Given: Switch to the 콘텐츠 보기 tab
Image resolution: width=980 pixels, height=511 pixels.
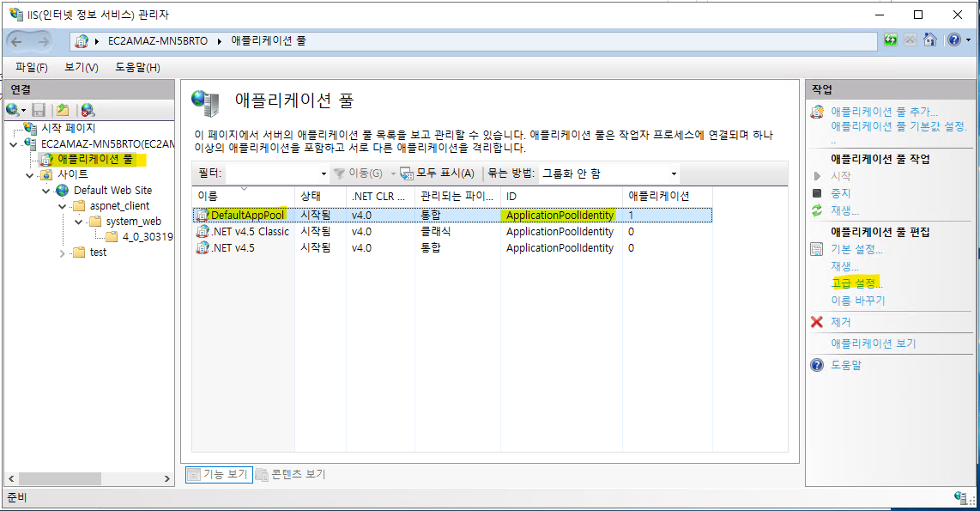Looking at the screenshot, I should pyautogui.click(x=291, y=475).
